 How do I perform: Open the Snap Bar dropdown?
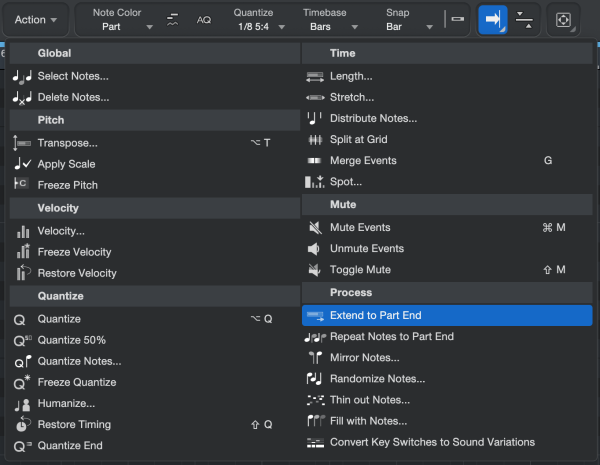tap(408, 20)
